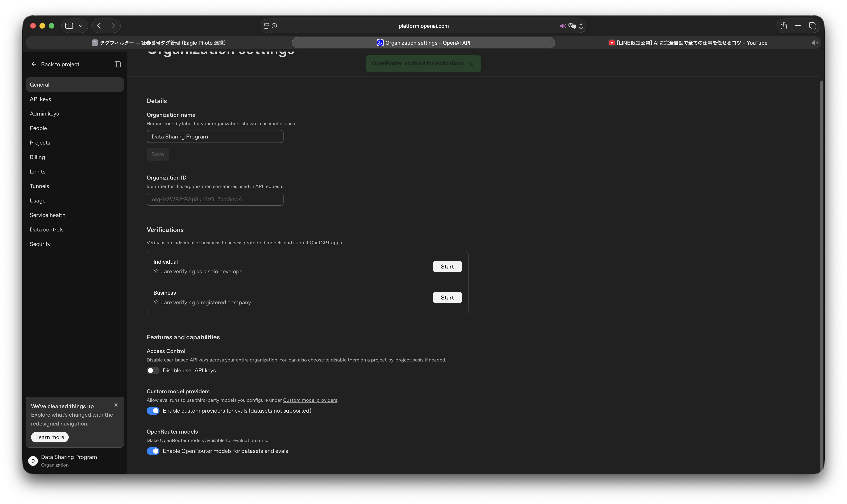Go to People settings
Viewport: 847px width, 504px height.
click(75, 128)
